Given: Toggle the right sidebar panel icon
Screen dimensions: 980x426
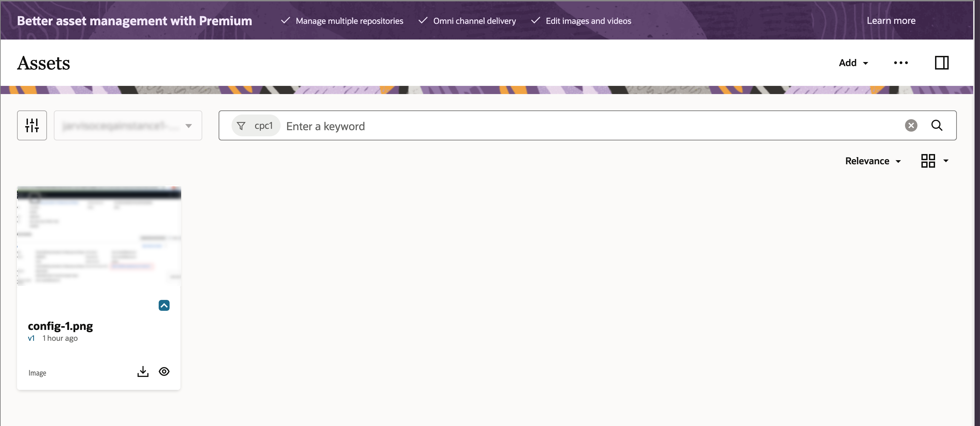Looking at the screenshot, I should click(942, 63).
